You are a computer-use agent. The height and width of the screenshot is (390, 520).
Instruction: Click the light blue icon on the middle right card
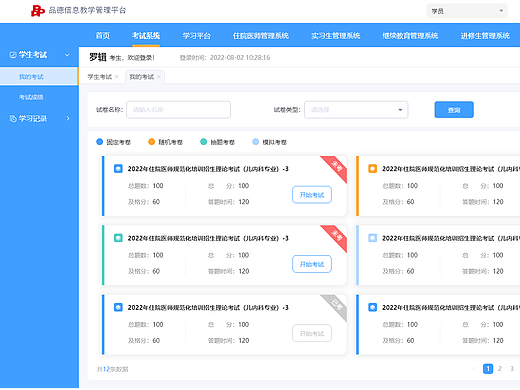coord(373,238)
